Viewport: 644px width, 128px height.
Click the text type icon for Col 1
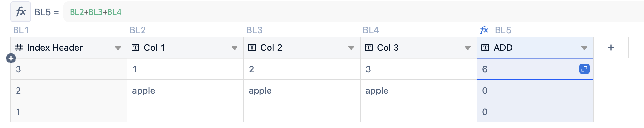point(135,48)
